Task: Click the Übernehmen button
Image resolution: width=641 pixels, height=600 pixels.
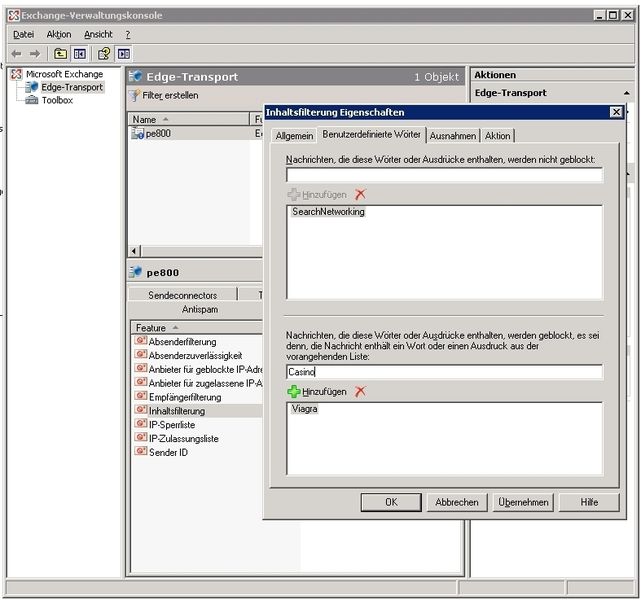Action: click(523, 502)
